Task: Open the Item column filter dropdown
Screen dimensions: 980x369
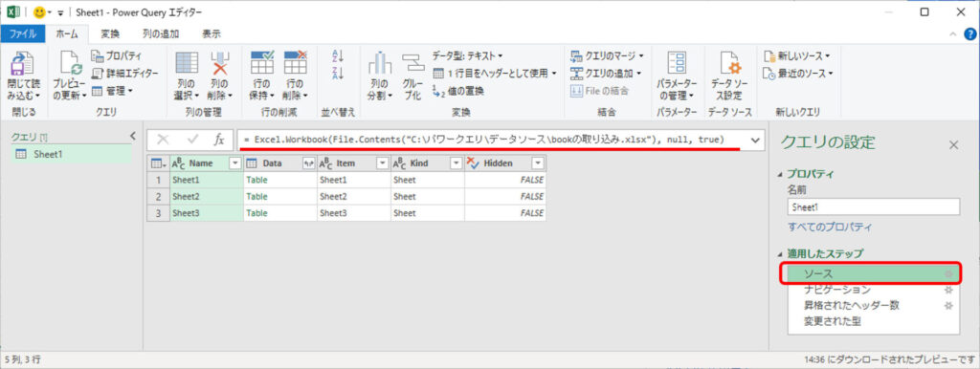Action: pos(382,163)
